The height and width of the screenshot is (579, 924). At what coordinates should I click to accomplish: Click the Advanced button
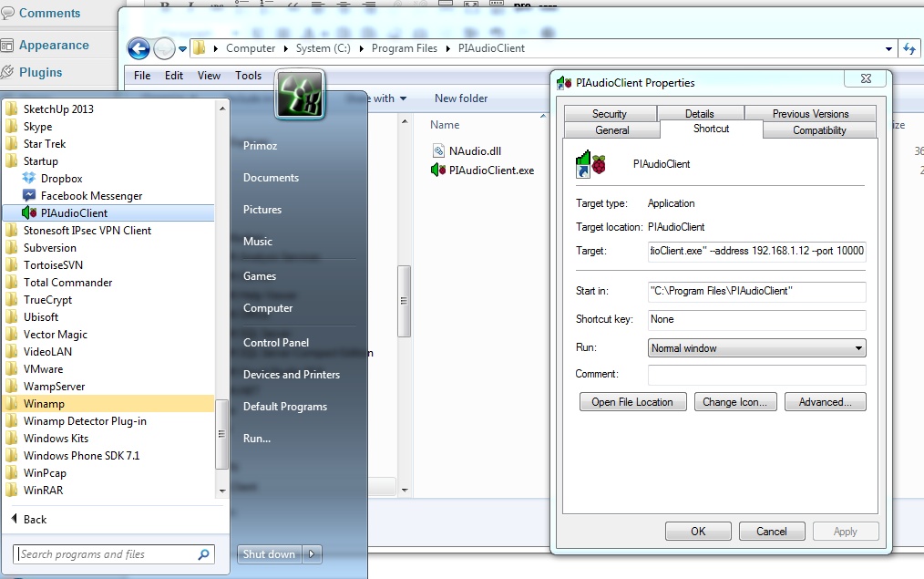825,402
